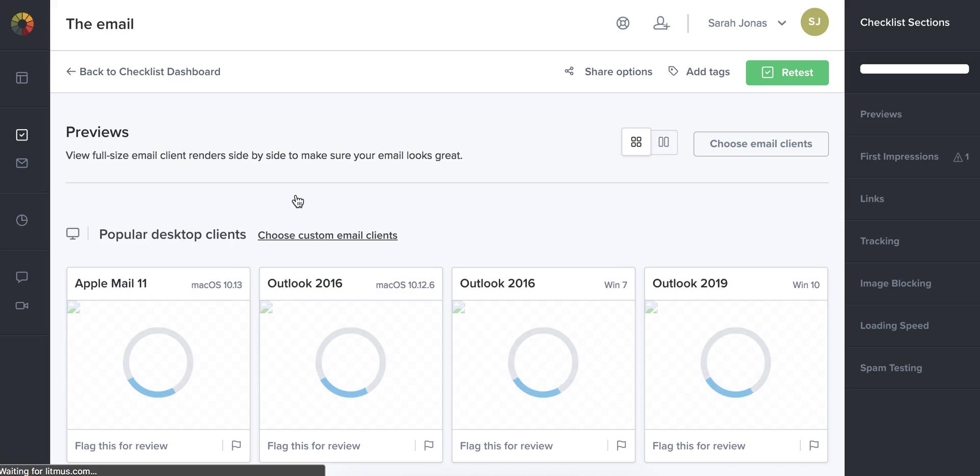980x476 pixels.
Task: Go to First Impressions checklist section
Action: coord(899,157)
